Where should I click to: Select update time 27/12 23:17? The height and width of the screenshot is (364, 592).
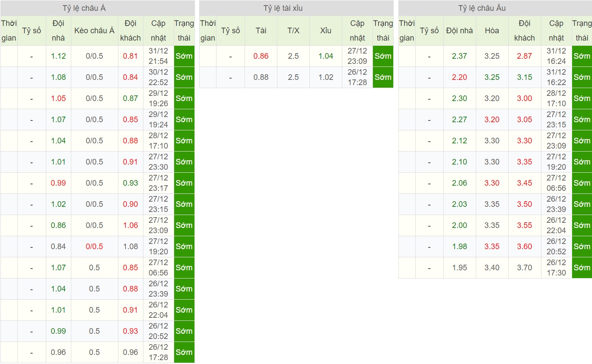coord(158,183)
